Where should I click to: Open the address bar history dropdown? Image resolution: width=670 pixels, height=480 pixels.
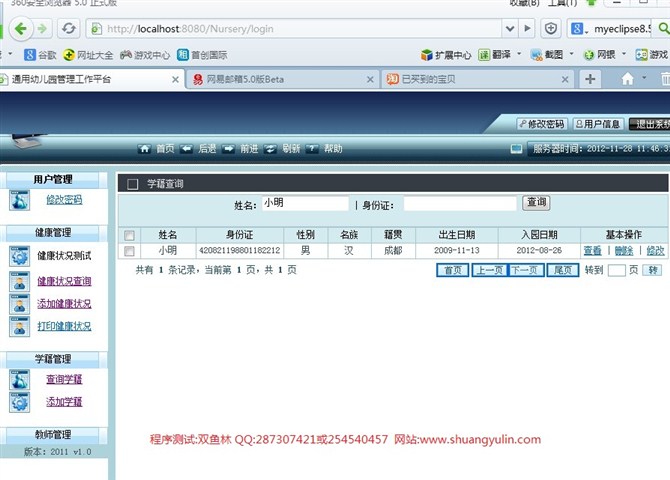click(510, 29)
